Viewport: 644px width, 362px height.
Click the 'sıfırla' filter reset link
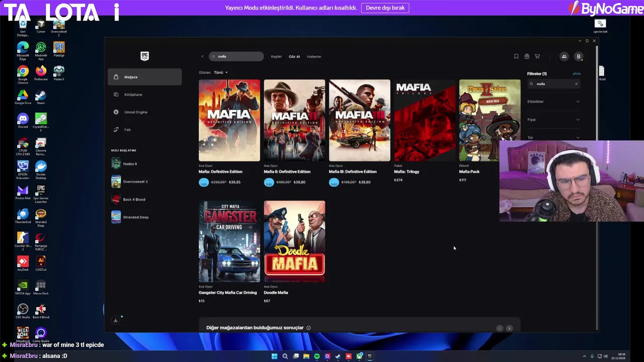577,74
